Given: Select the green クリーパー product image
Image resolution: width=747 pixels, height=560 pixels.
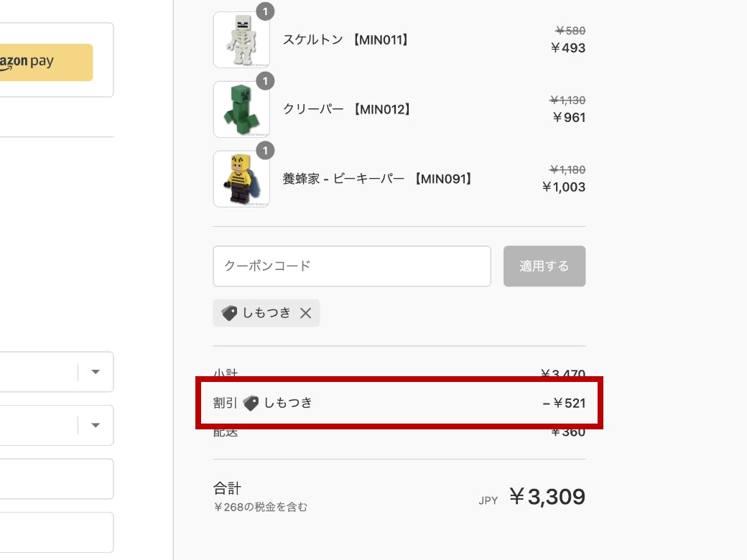Looking at the screenshot, I should tap(241, 110).
